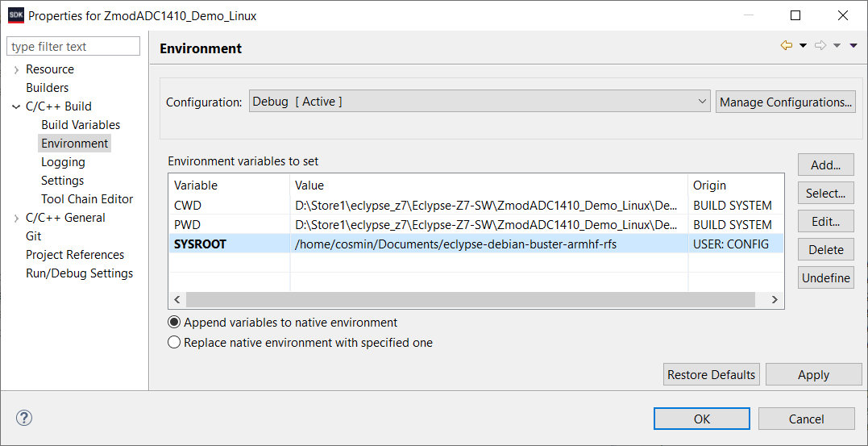Open Run/Debug Settings page
The height and width of the screenshot is (446, 868).
click(79, 273)
